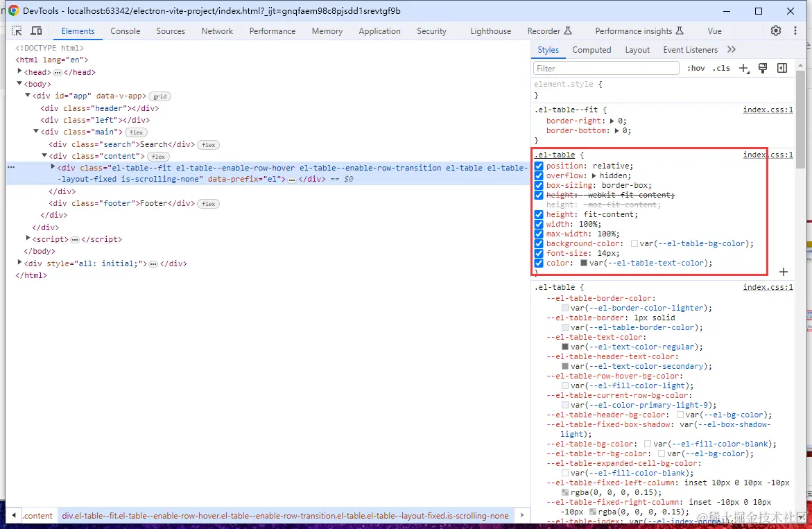Uncheck the background-color property checkbox
The image size is (812, 529).
click(539, 244)
